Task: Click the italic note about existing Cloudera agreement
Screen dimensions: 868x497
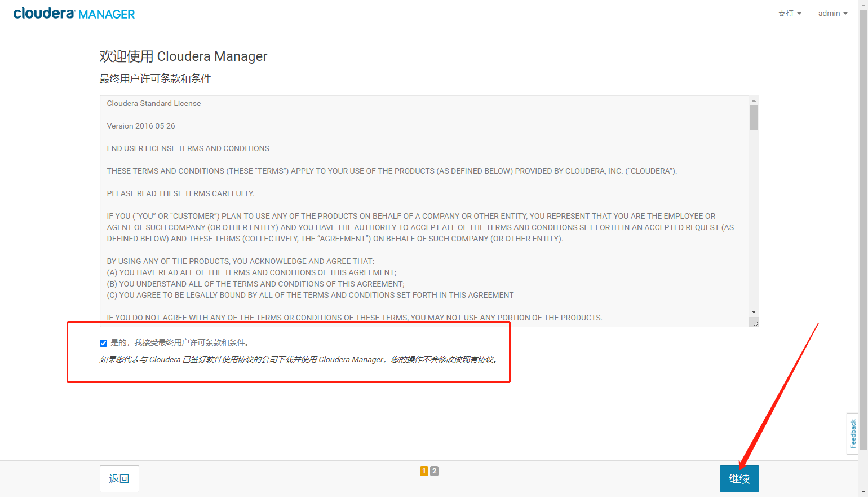Action: tap(299, 359)
